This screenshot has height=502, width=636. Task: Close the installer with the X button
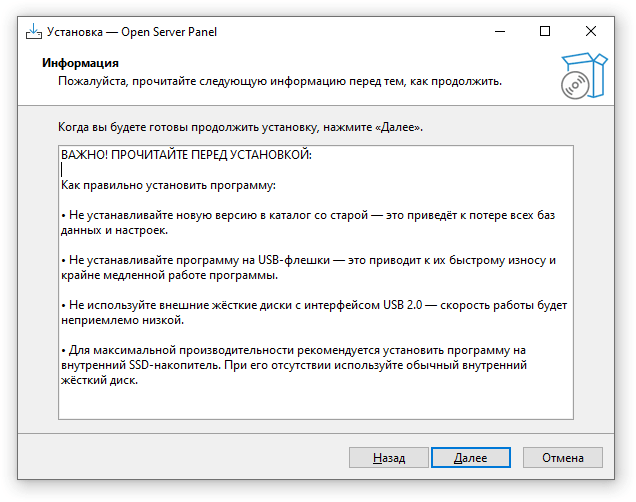pos(591,32)
